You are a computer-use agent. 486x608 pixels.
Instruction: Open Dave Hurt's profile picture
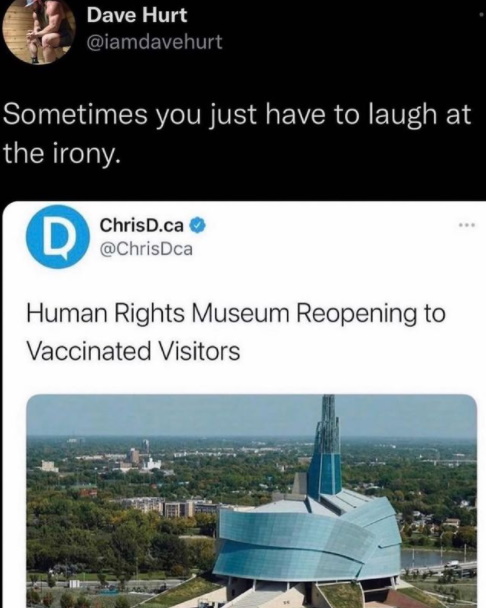[x=39, y=30]
